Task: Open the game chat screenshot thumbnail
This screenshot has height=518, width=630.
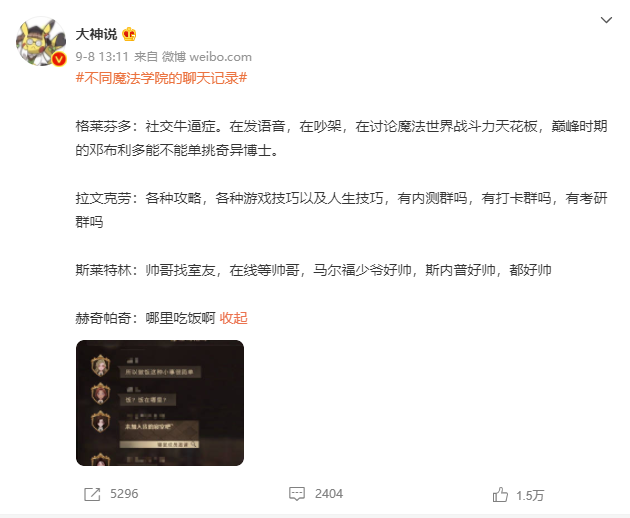Action: click(160, 403)
